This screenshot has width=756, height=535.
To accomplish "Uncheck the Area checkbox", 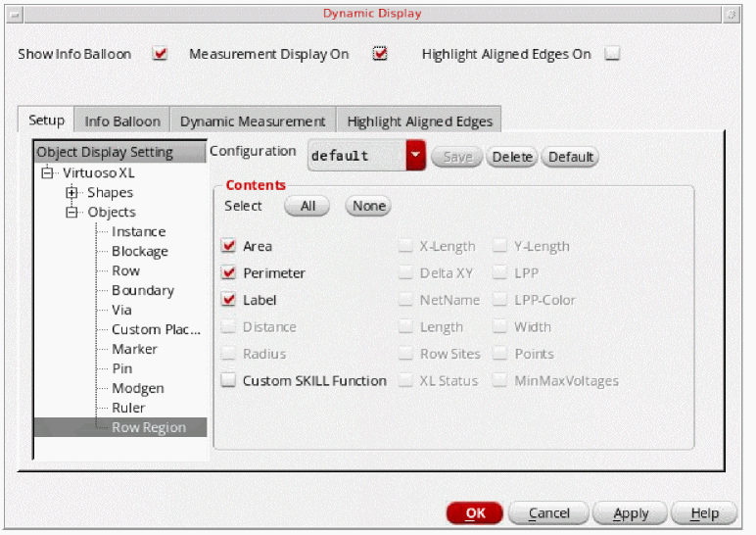I will pyautogui.click(x=229, y=246).
